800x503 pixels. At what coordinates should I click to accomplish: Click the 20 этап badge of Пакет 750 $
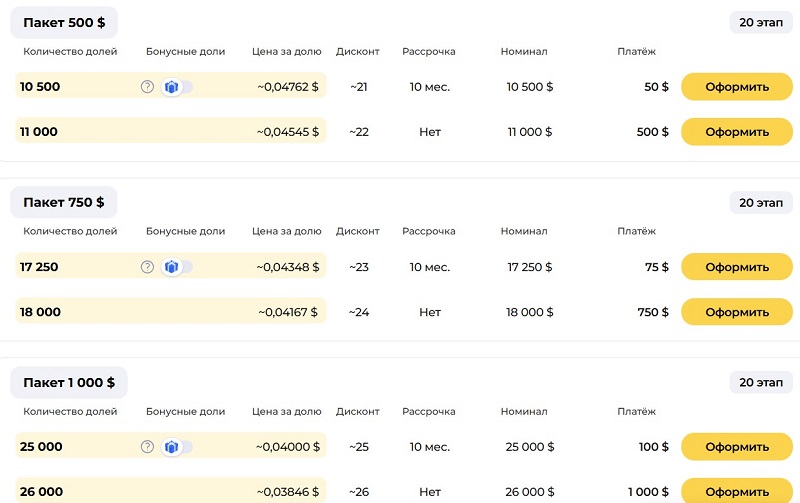(759, 203)
